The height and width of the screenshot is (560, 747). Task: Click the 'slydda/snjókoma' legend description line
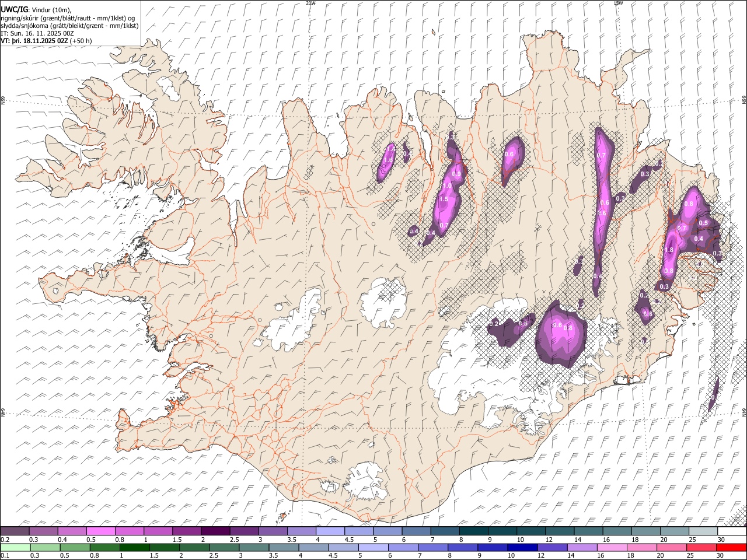pos(69,26)
